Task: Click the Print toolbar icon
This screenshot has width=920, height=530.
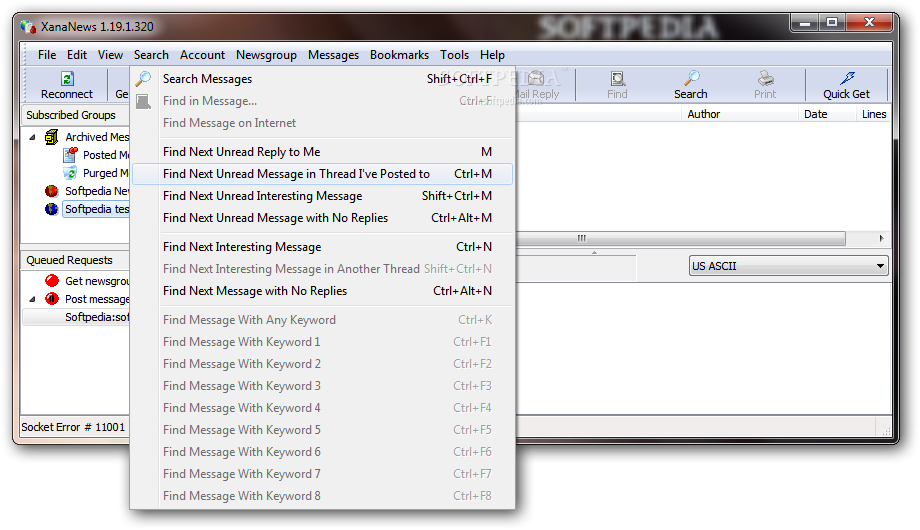Action: [x=765, y=78]
